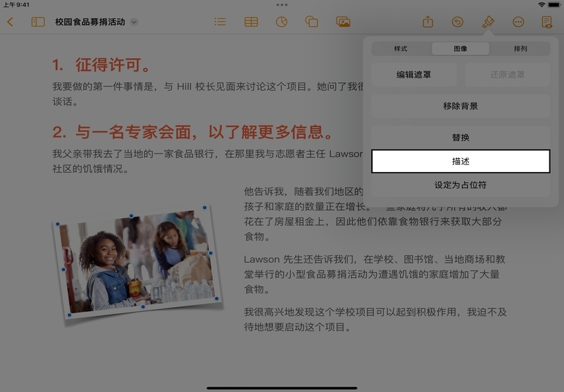Open the chart insert icon
564x392 pixels.
point(281,22)
